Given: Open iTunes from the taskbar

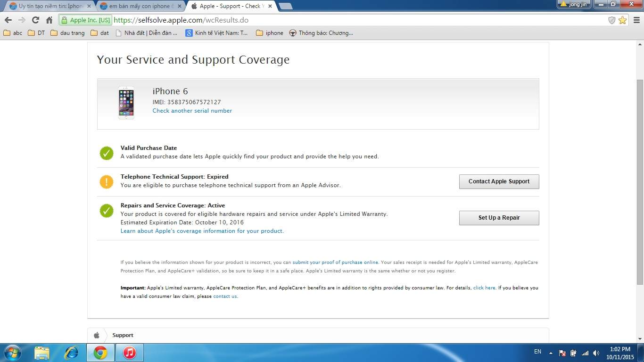Looking at the screenshot, I should click(x=129, y=353).
